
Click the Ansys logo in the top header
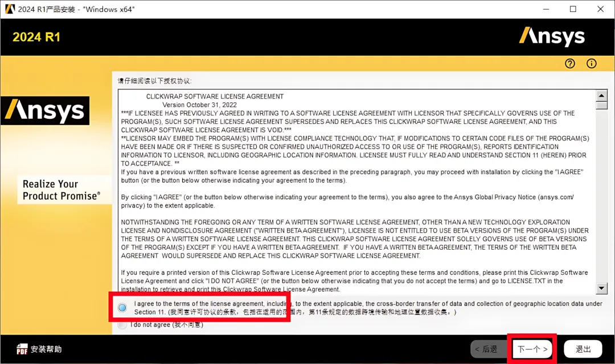pyautogui.click(x=551, y=37)
